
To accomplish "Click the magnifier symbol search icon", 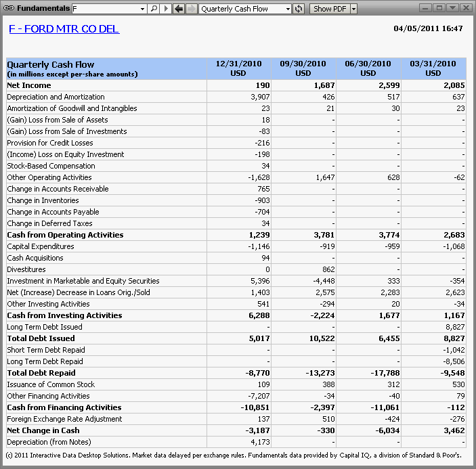I will tap(154, 9).
